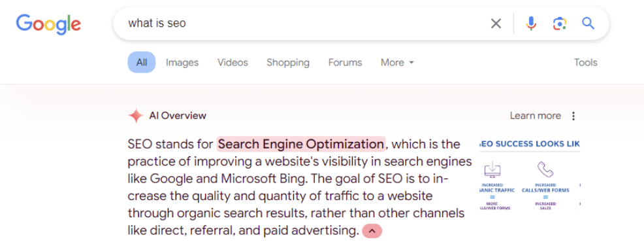Open Google Lens image search

[x=559, y=24]
